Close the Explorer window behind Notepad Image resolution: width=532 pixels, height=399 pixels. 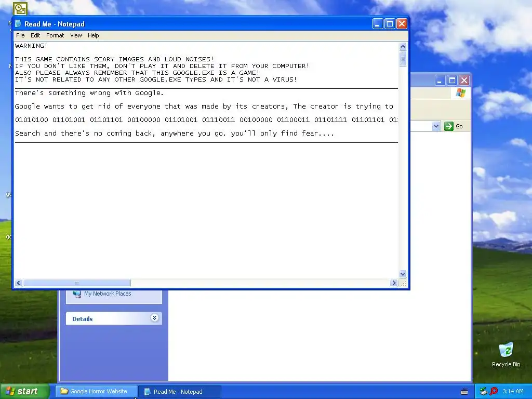click(x=464, y=81)
